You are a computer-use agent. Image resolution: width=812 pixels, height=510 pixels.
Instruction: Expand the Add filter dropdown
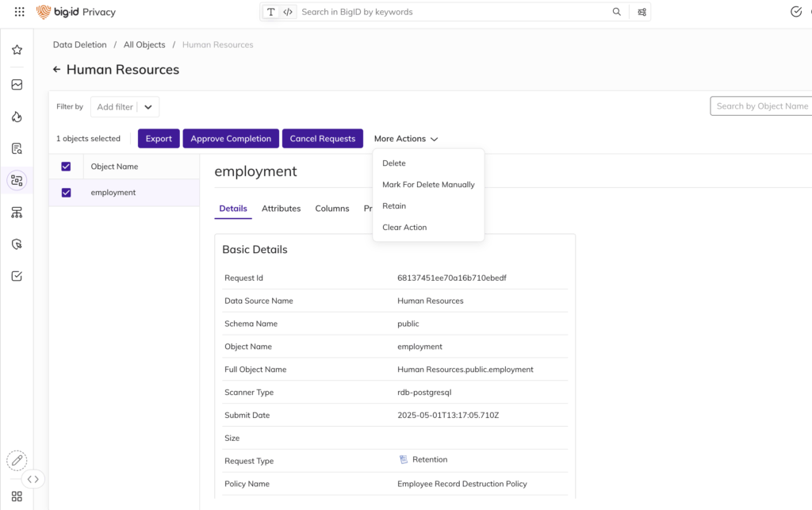click(148, 107)
